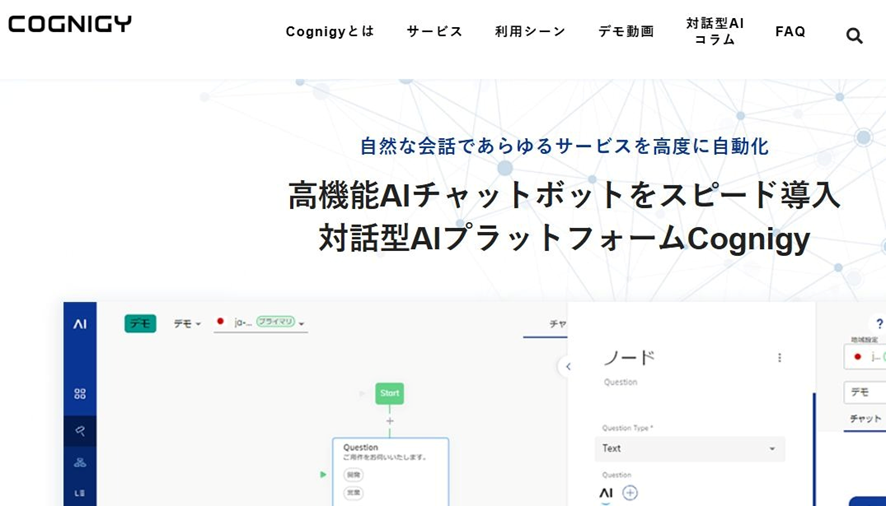Click the COGNIGY logo
This screenshot has width=886, height=506.
tap(70, 24)
